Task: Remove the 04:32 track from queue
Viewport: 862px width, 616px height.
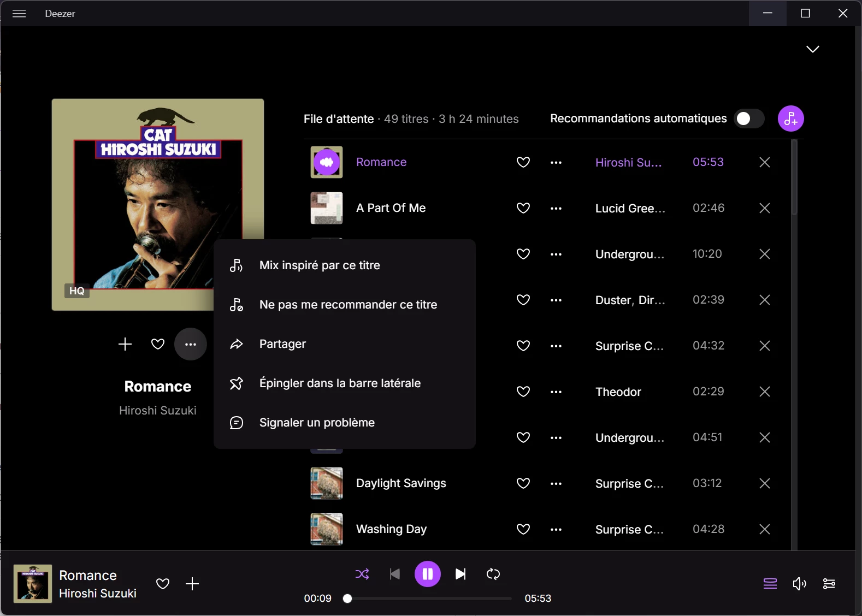Action: [x=765, y=346]
